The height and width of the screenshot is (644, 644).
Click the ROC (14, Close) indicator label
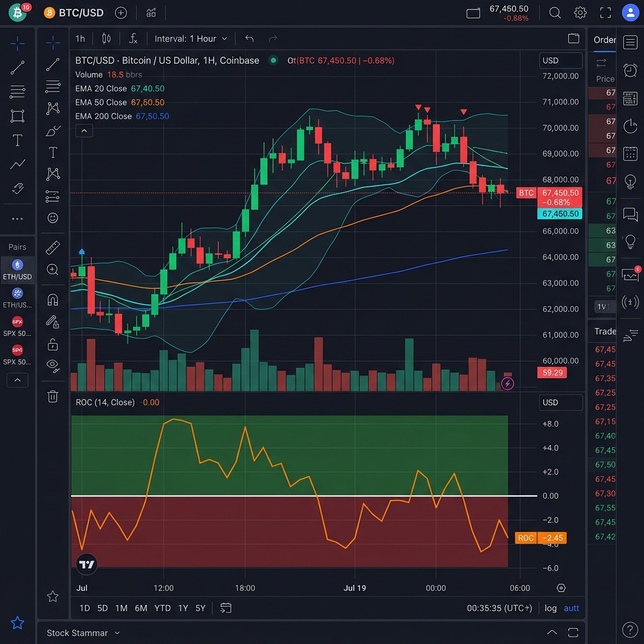pos(105,402)
